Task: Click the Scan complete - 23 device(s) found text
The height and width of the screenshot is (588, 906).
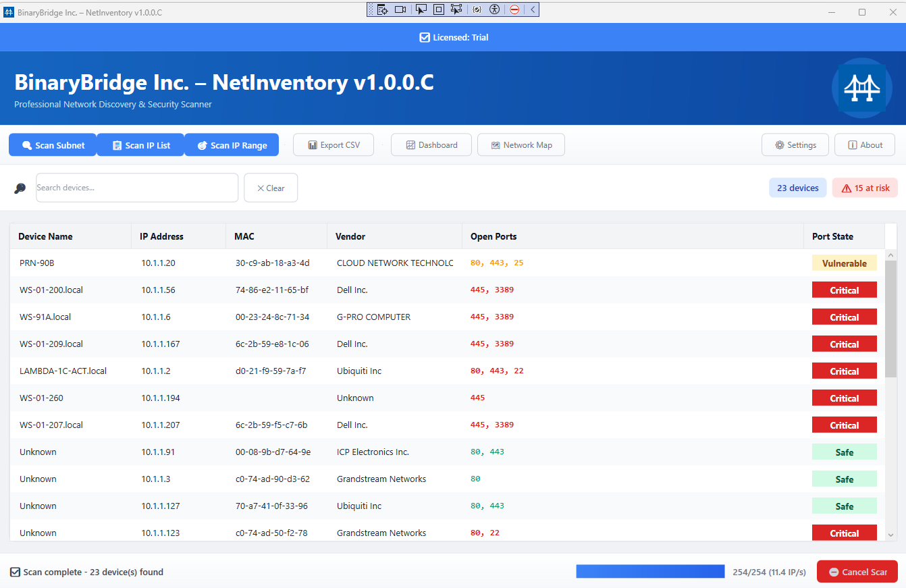Action: click(93, 572)
